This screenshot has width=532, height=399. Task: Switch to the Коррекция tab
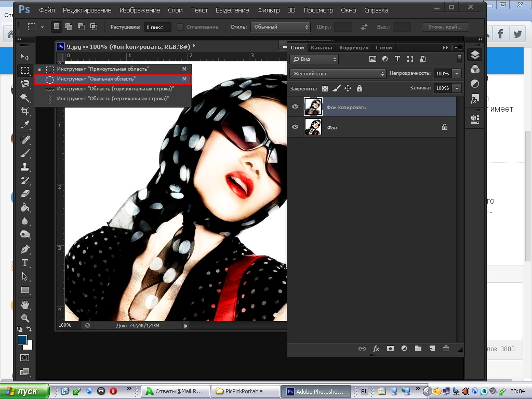354,47
